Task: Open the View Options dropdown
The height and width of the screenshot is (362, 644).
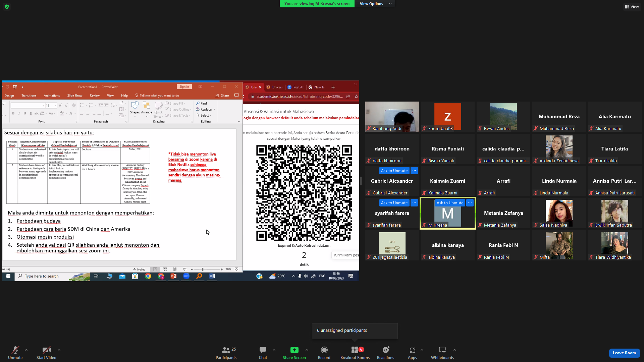Action: 375,4
